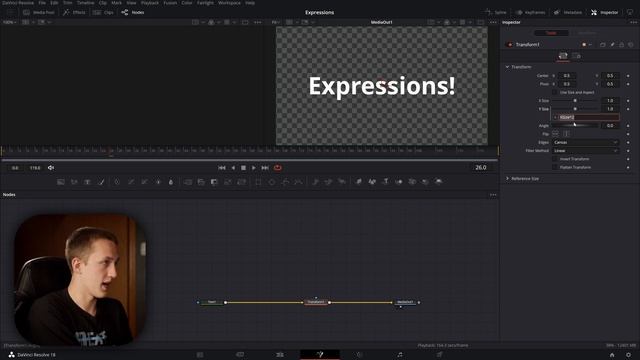Toggle vertical Flip button
Screen dimensions: 640x360
coord(566,134)
